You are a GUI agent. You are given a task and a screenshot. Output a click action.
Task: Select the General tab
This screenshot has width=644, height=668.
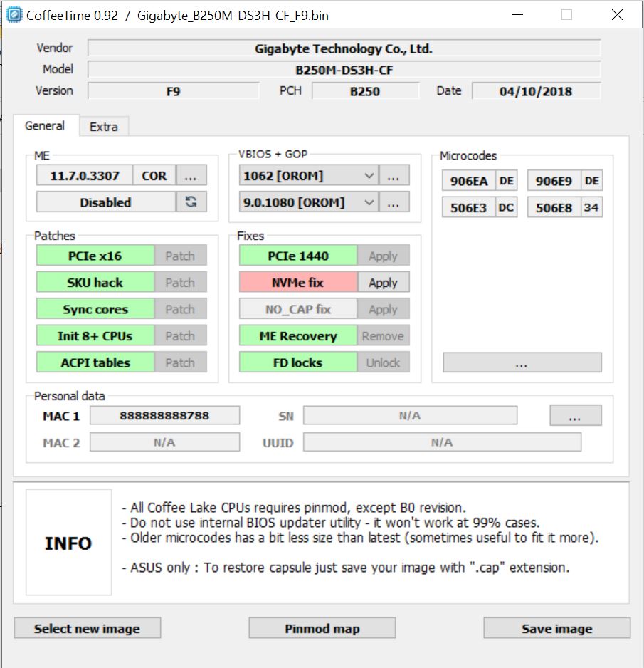pyautogui.click(x=45, y=125)
